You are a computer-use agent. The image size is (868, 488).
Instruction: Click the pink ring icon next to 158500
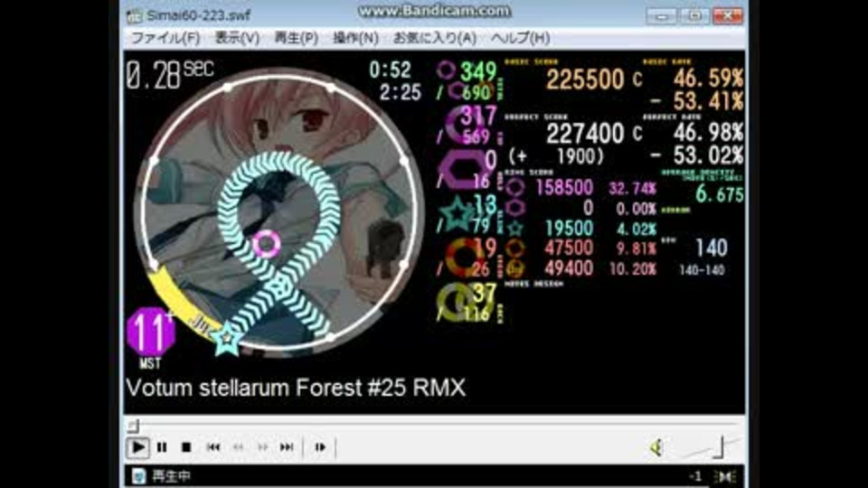514,188
